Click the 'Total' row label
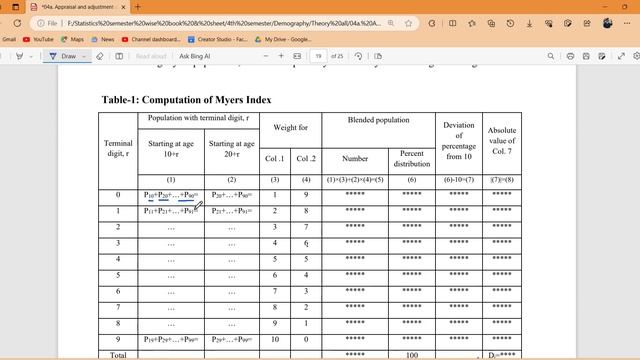 pos(118,356)
